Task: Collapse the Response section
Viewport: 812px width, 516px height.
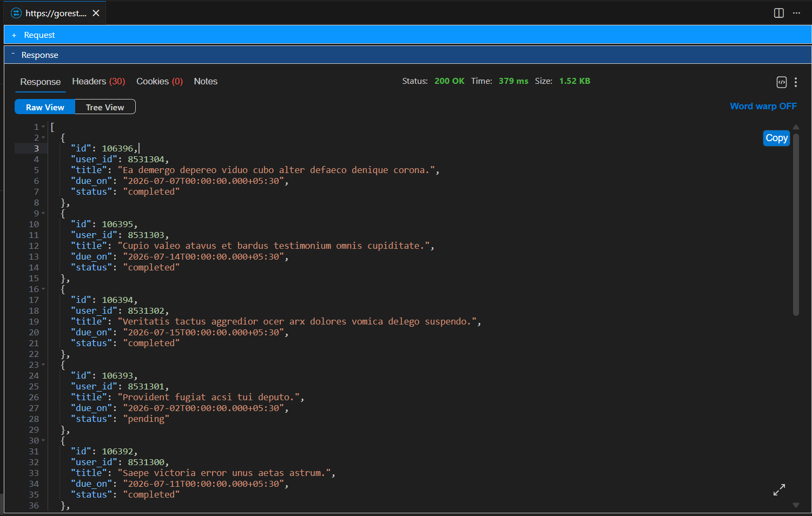Action: pos(408,55)
